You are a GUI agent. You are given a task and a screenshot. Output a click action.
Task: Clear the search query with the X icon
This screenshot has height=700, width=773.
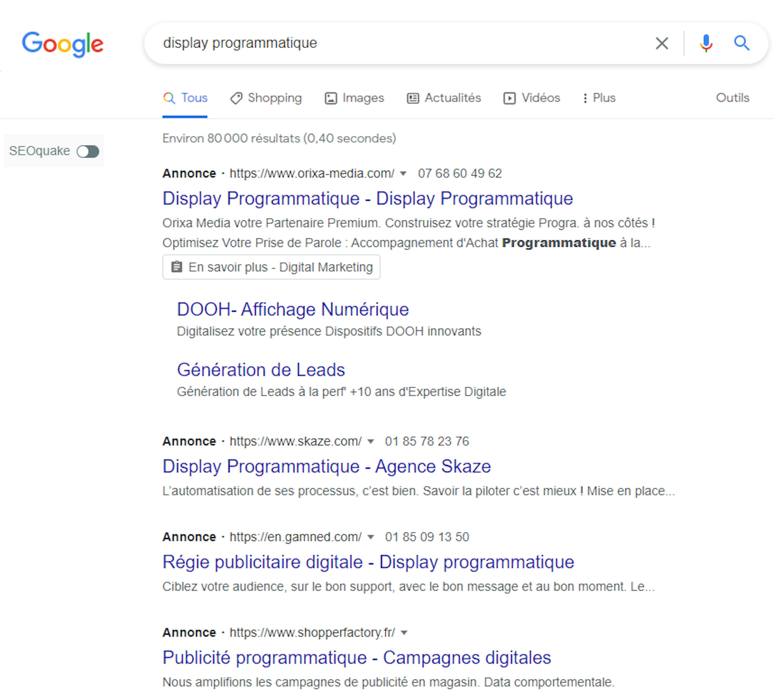pyautogui.click(x=661, y=43)
